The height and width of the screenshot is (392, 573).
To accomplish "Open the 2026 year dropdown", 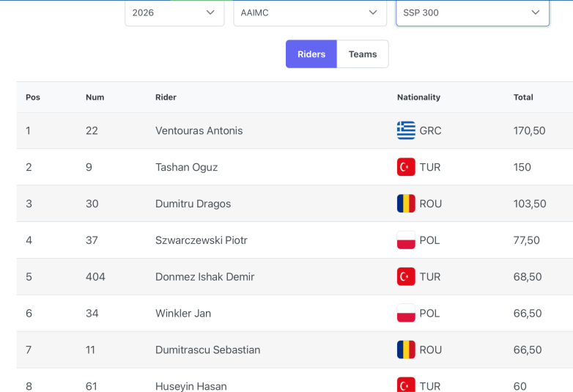I will tap(174, 12).
